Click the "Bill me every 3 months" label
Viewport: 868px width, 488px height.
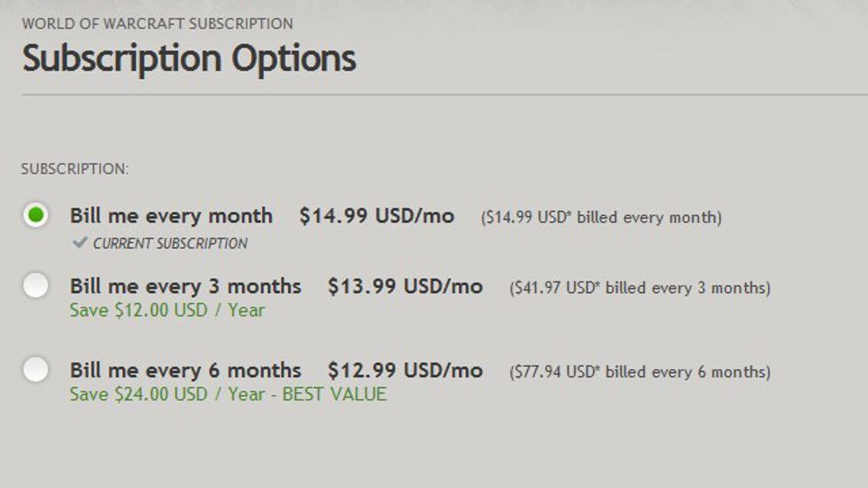[185, 287]
